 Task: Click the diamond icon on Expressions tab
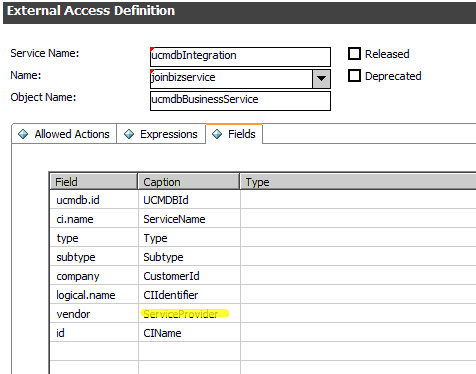tap(129, 134)
